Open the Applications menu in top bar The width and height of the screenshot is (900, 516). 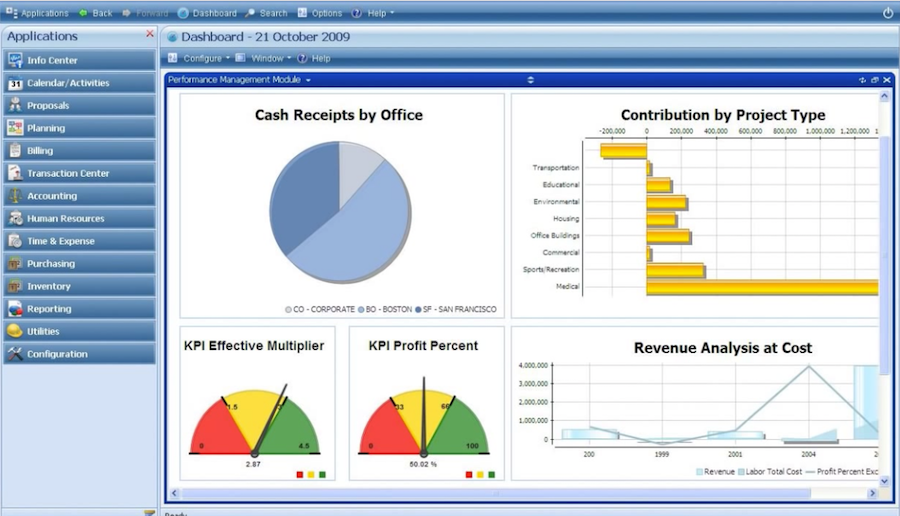click(x=37, y=13)
